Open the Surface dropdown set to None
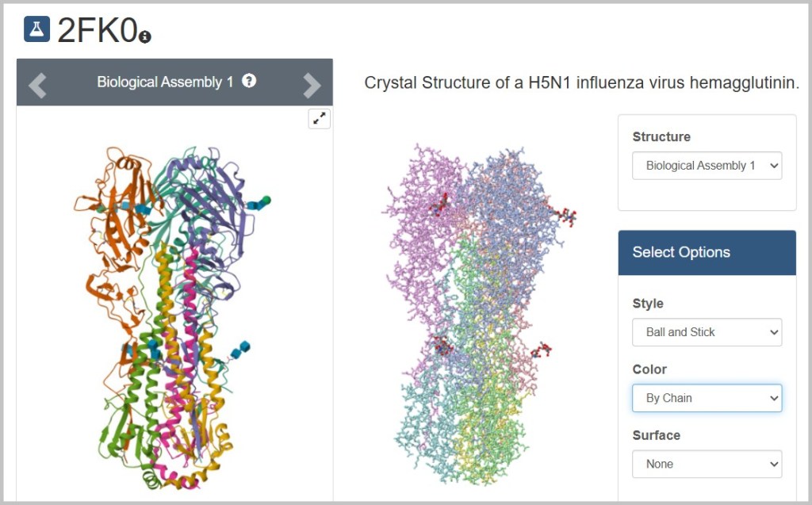Image resolution: width=812 pixels, height=505 pixels. pyautogui.click(x=707, y=464)
